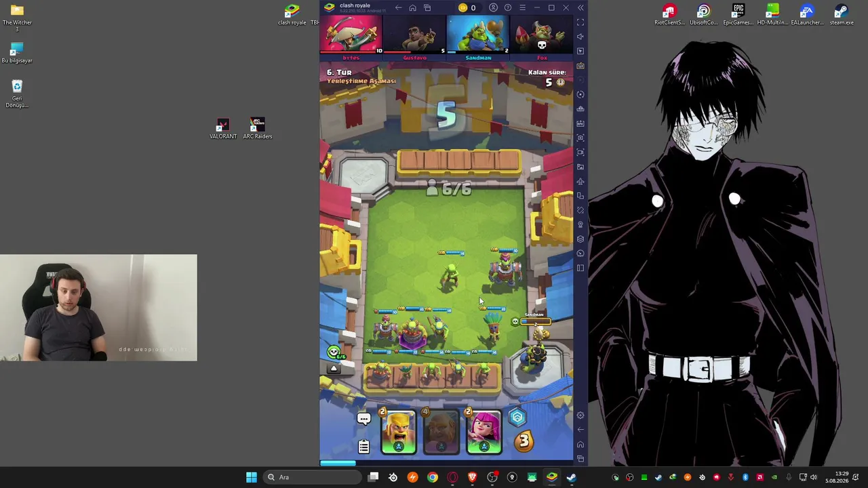The image size is (868, 488).
Task: Toggle BlueStacks mouse cursor lock
Action: pos(580,51)
